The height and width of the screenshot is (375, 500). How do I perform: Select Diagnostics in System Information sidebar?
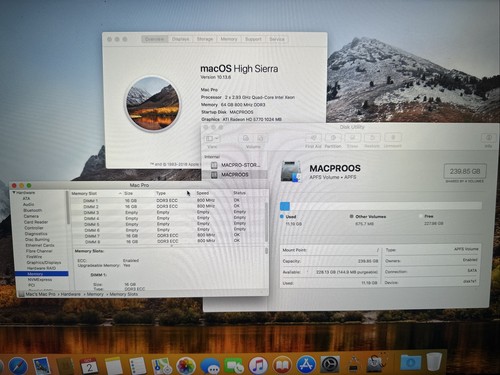pyautogui.click(x=36, y=234)
